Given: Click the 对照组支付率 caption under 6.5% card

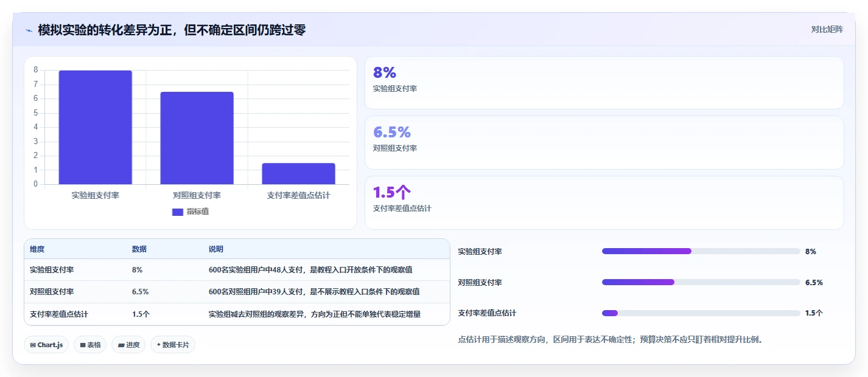Looking at the screenshot, I should pos(395,148).
